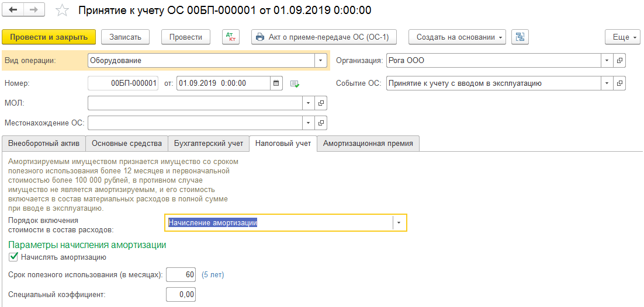Click the Срок полезного использования field

tap(181, 275)
